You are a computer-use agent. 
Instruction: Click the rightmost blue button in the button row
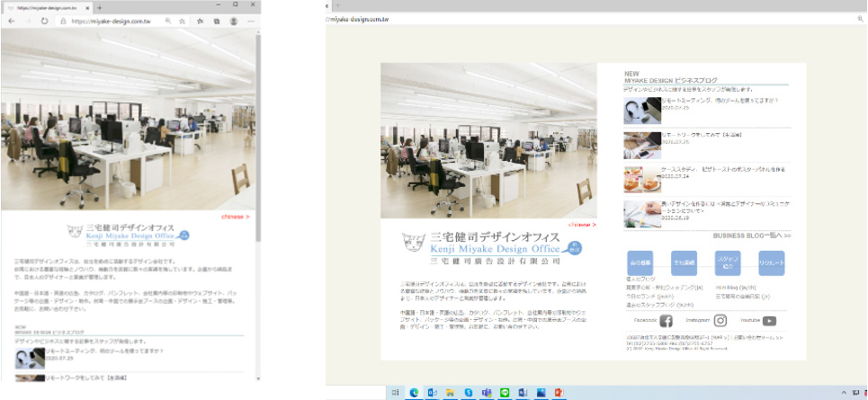(771, 262)
